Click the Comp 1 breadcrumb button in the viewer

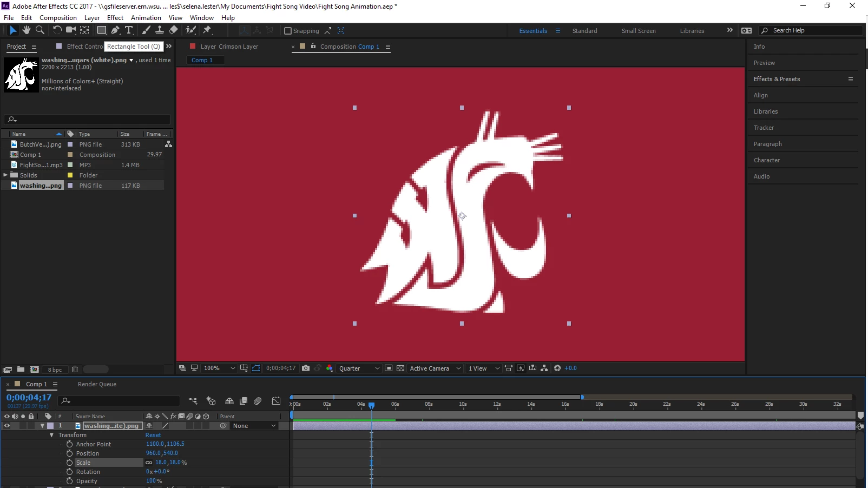pyautogui.click(x=205, y=60)
